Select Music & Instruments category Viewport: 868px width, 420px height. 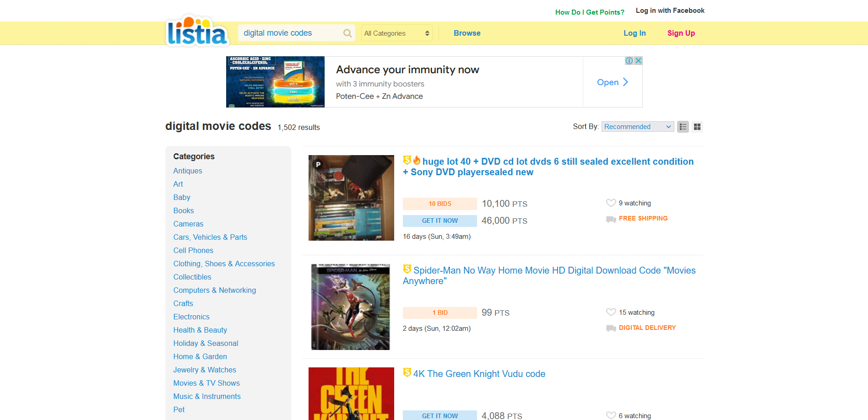click(207, 396)
